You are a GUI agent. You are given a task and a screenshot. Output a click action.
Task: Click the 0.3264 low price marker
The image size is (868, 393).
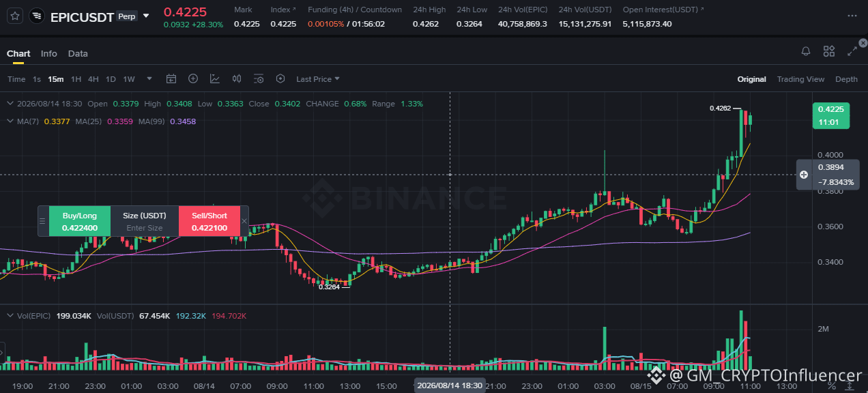[x=329, y=287]
